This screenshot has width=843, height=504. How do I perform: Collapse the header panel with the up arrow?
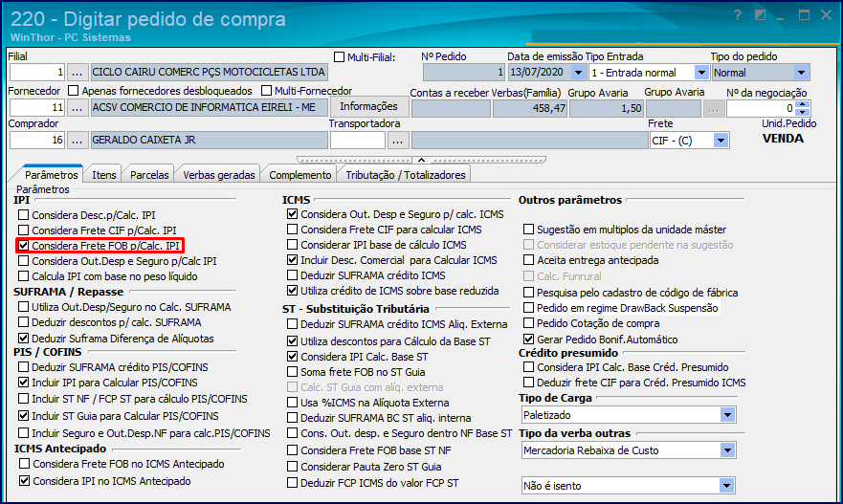[x=421, y=160]
